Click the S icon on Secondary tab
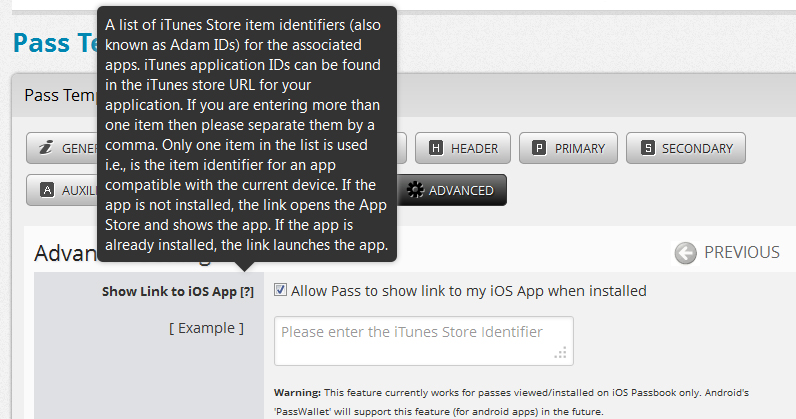 click(x=647, y=148)
